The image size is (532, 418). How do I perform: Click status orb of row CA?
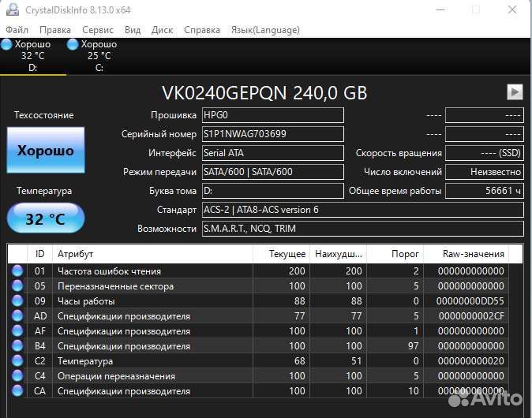click(x=17, y=390)
